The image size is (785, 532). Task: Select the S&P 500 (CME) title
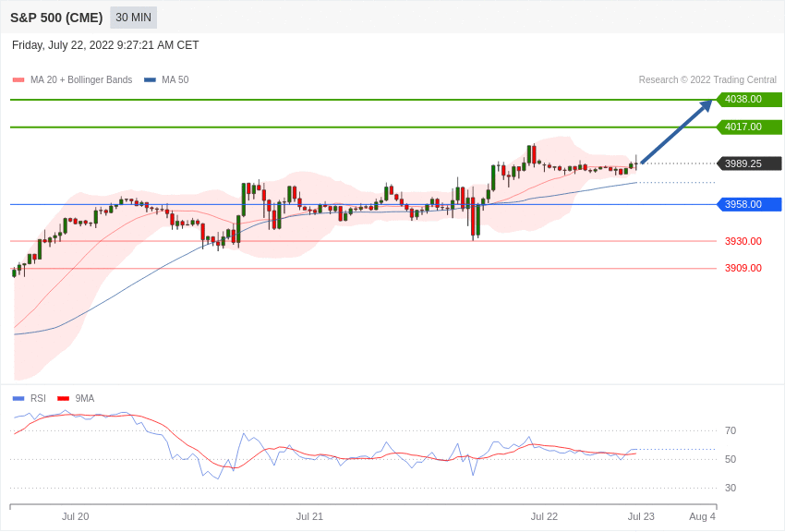click(56, 18)
